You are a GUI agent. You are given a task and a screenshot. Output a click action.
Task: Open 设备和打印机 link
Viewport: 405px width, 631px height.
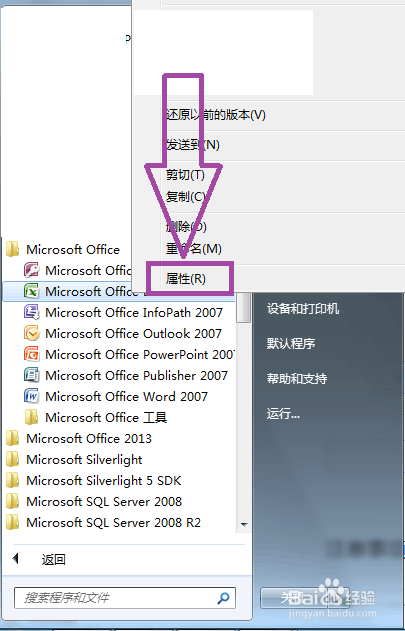point(303,309)
